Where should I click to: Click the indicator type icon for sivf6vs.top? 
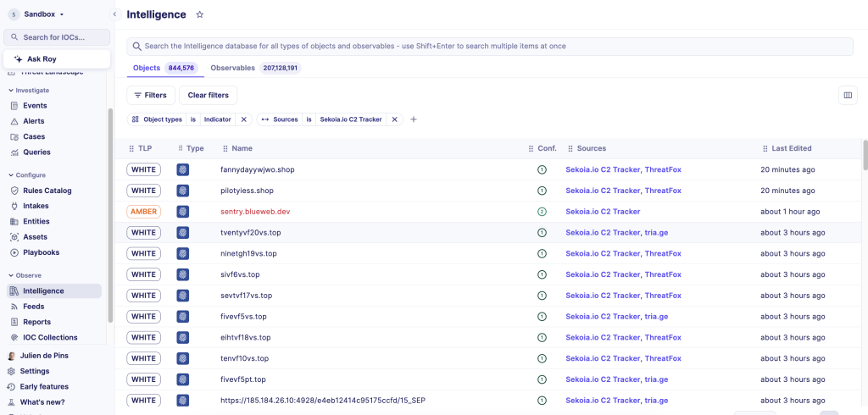tap(183, 275)
